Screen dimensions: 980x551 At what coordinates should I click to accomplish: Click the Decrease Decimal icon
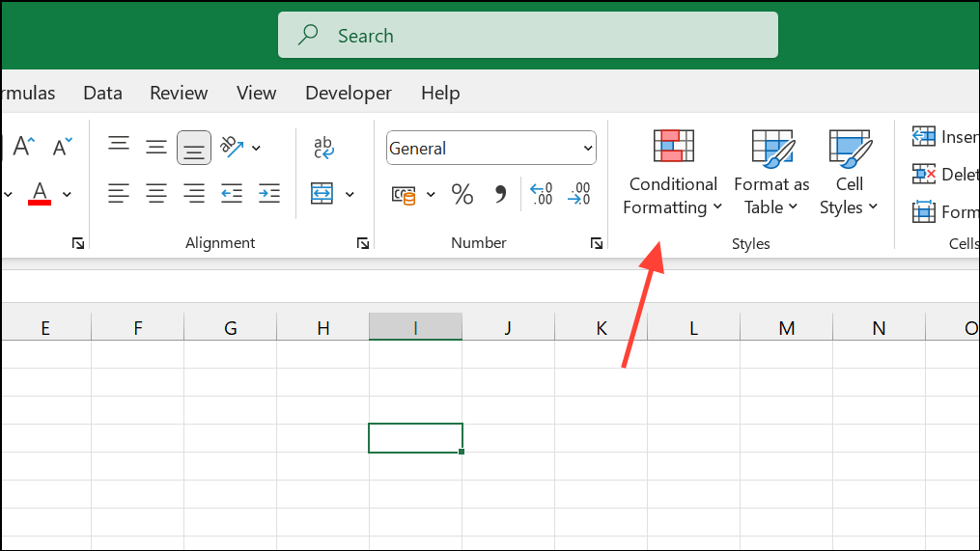[x=579, y=195]
